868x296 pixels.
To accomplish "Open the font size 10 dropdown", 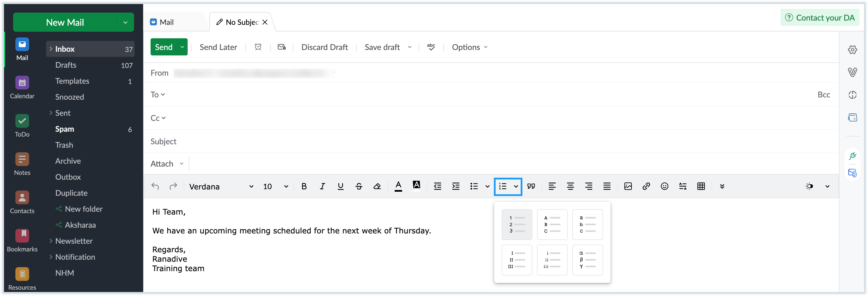I will [275, 186].
